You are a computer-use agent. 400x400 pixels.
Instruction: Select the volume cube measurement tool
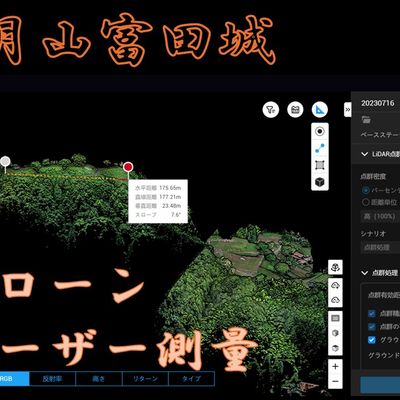coord(320,182)
